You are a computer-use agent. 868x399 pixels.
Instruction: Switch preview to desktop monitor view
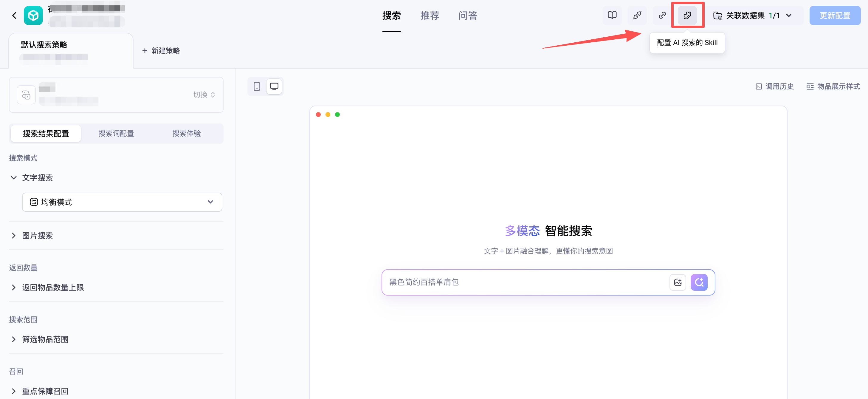click(274, 86)
